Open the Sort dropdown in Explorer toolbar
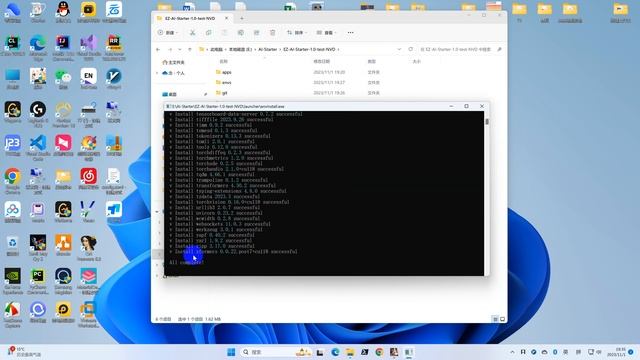 297,33
